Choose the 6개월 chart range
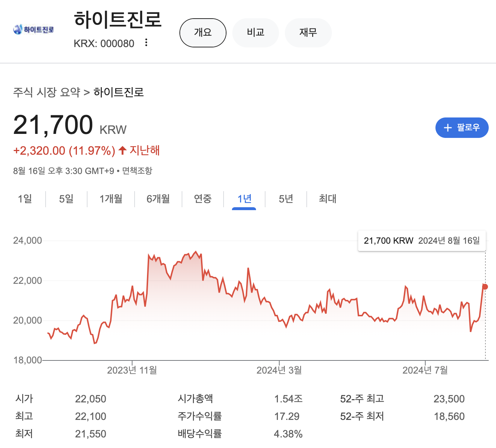Image resolution: width=496 pixels, height=448 pixels. pos(158,199)
